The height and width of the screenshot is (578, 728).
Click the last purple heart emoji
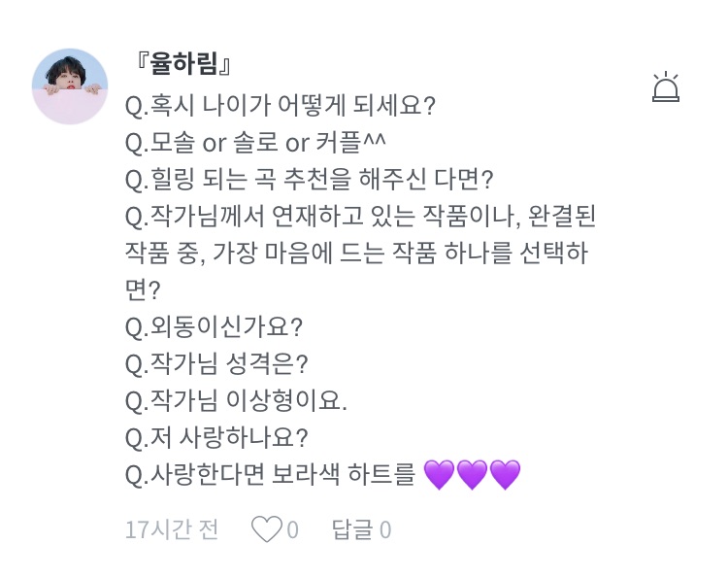pyautogui.click(x=505, y=475)
